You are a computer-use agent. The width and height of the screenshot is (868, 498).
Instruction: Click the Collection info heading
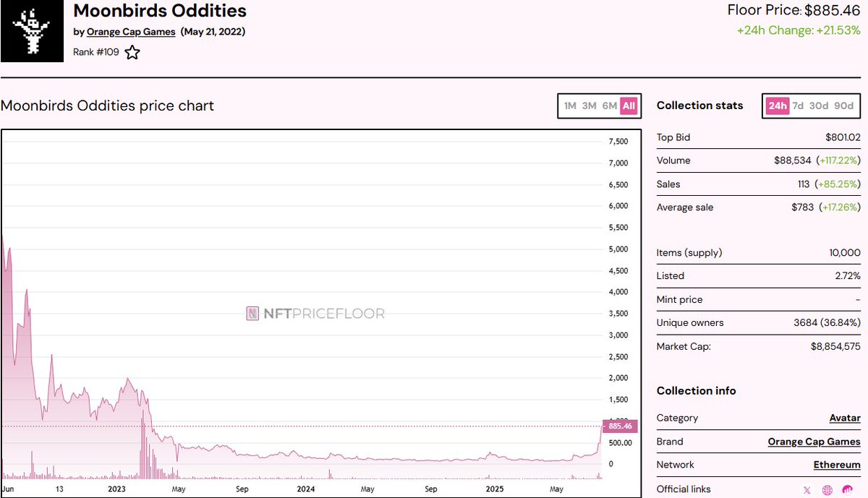click(x=696, y=390)
